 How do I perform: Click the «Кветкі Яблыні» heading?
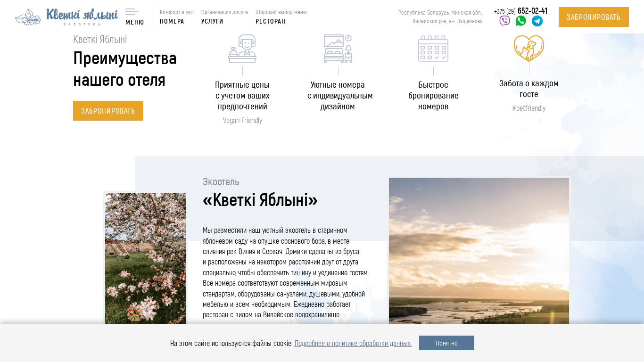tap(260, 200)
